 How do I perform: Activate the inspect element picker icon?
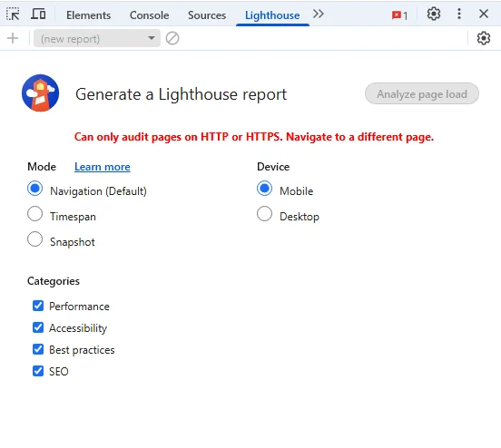click(13, 15)
